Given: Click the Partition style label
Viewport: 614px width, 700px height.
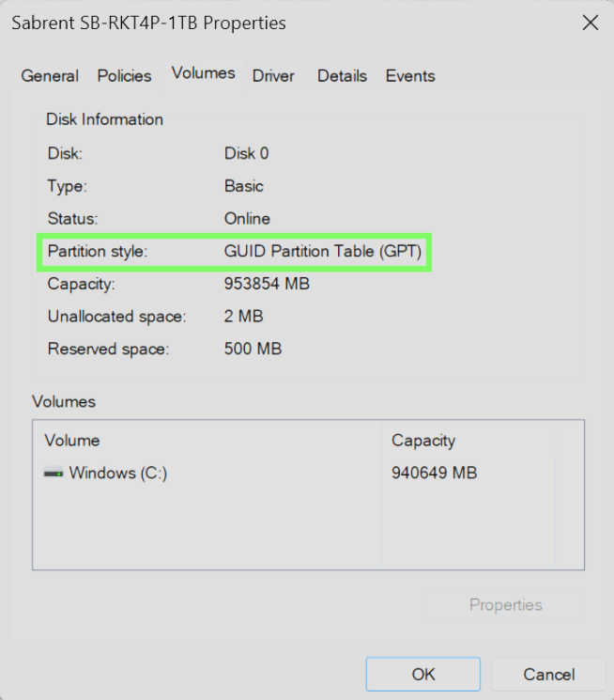Looking at the screenshot, I should (x=98, y=252).
